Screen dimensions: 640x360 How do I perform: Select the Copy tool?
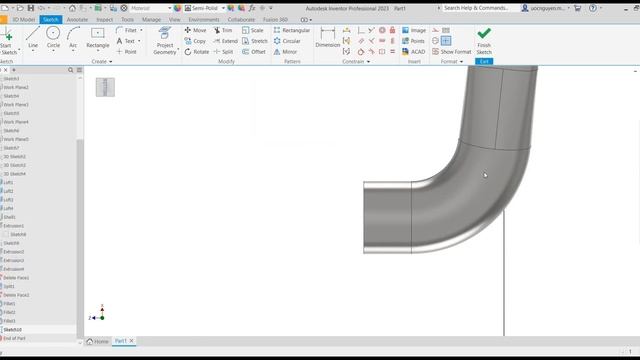(195, 41)
